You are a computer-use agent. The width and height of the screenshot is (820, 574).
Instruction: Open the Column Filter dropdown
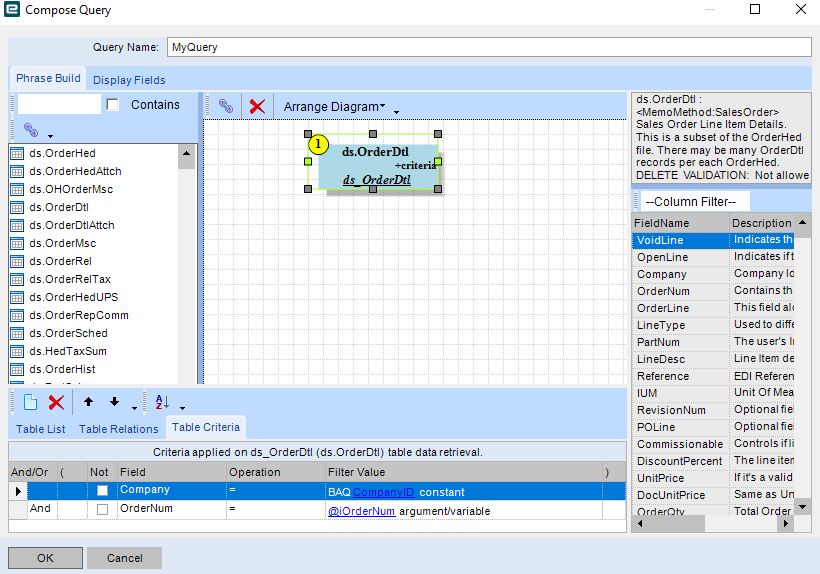pos(681,201)
